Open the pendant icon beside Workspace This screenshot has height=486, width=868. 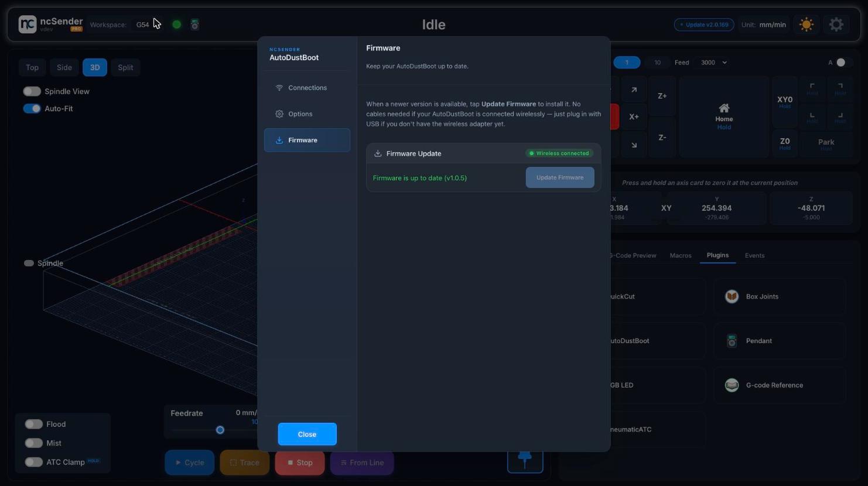[195, 25]
